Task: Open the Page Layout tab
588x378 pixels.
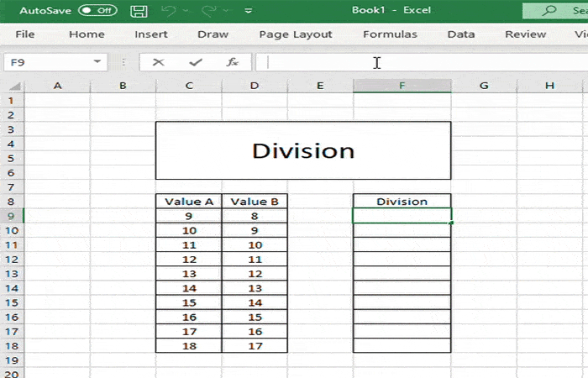Action: click(296, 34)
